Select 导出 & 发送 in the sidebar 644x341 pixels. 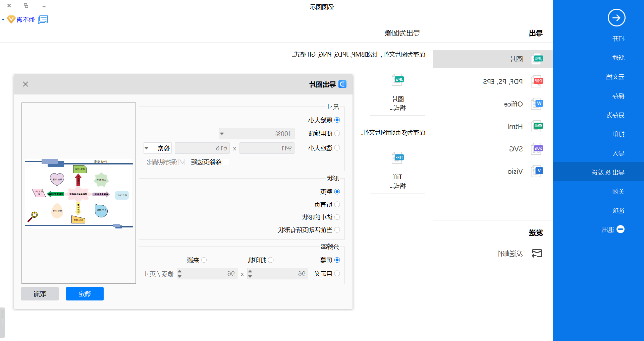(x=598, y=172)
